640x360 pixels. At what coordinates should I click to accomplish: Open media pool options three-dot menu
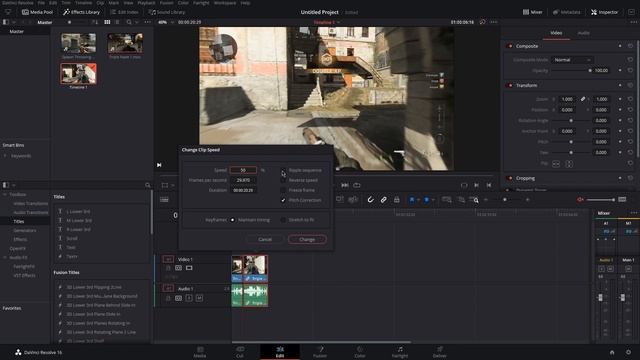pyautogui.click(x=147, y=22)
